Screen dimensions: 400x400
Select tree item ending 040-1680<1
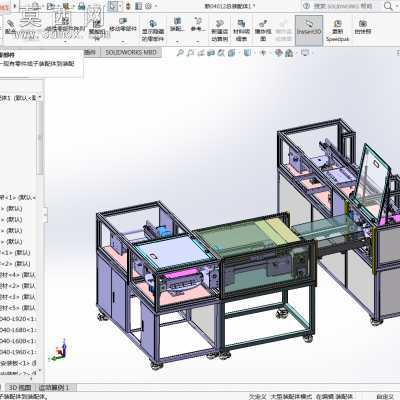click(x=18, y=330)
